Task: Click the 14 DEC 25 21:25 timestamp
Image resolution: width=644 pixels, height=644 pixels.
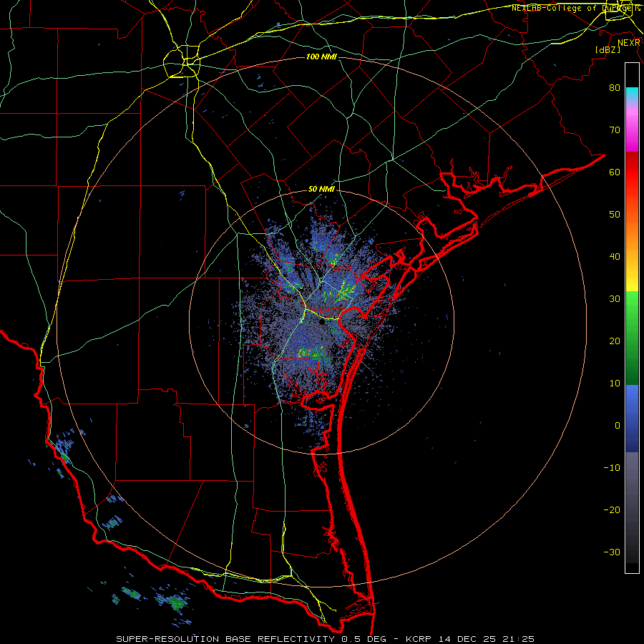Action: (487, 639)
